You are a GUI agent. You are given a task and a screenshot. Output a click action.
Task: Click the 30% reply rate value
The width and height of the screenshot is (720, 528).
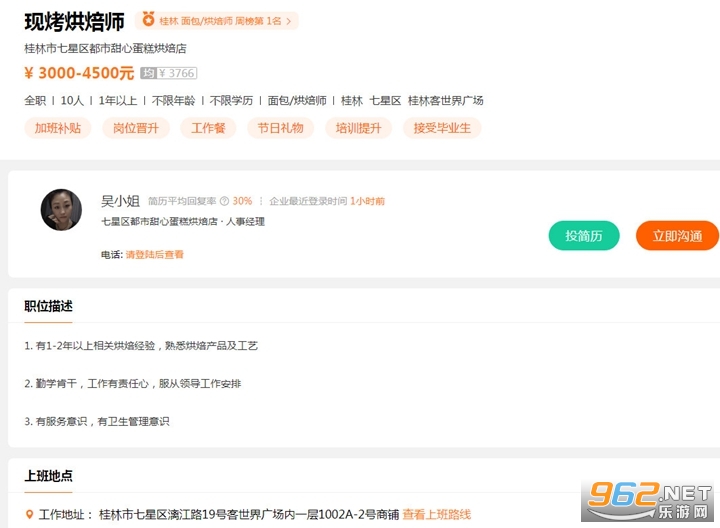242,201
